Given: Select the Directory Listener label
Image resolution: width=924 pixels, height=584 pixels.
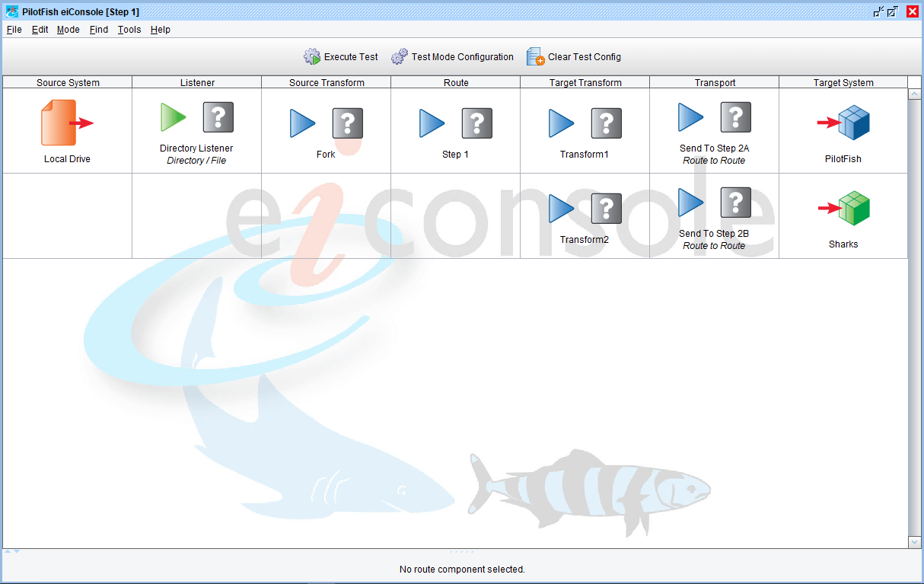Looking at the screenshot, I should 196,148.
